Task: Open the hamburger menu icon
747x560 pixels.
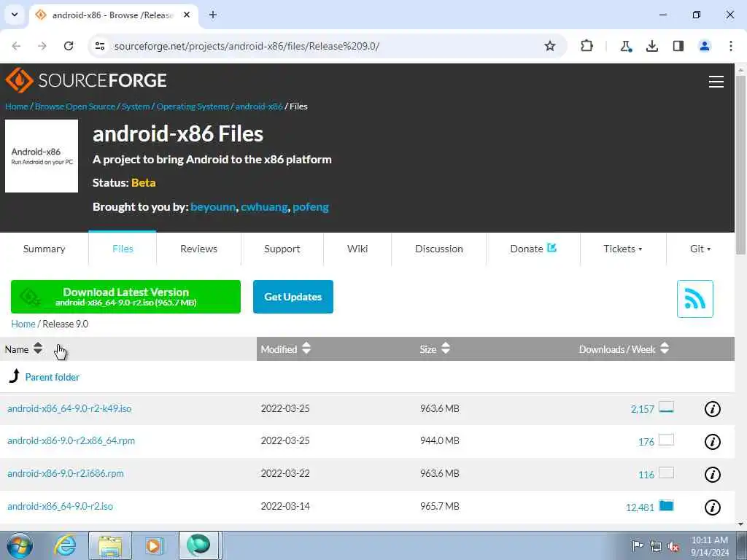Action: click(x=716, y=82)
